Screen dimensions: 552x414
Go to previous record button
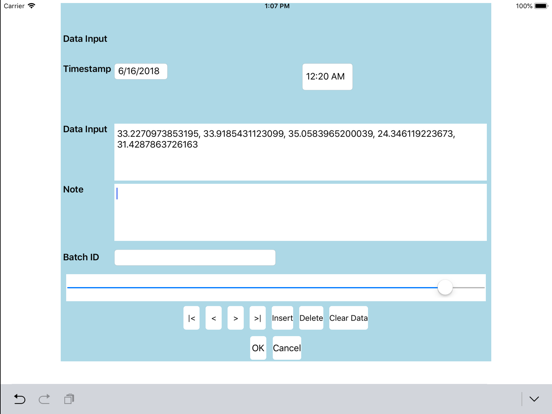214,318
